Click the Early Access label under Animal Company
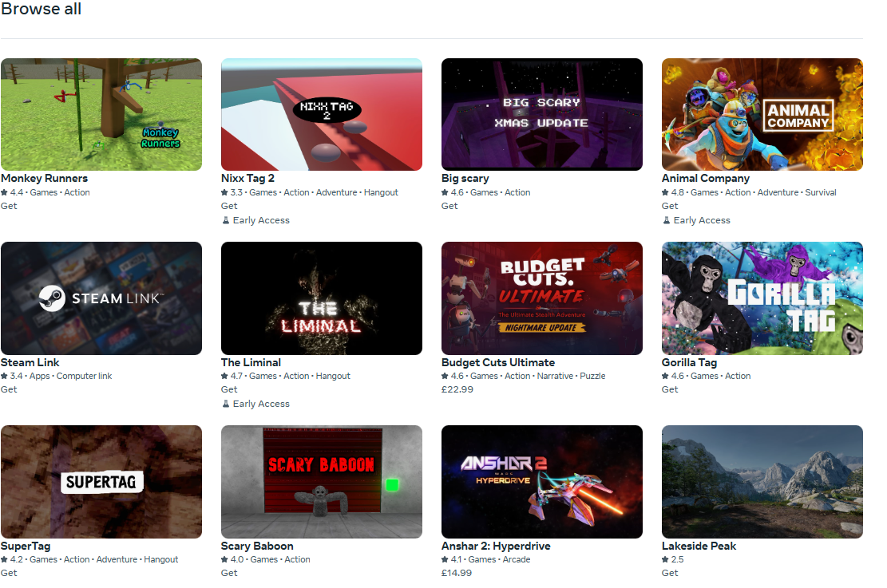The height and width of the screenshot is (588, 887). pyautogui.click(x=702, y=220)
